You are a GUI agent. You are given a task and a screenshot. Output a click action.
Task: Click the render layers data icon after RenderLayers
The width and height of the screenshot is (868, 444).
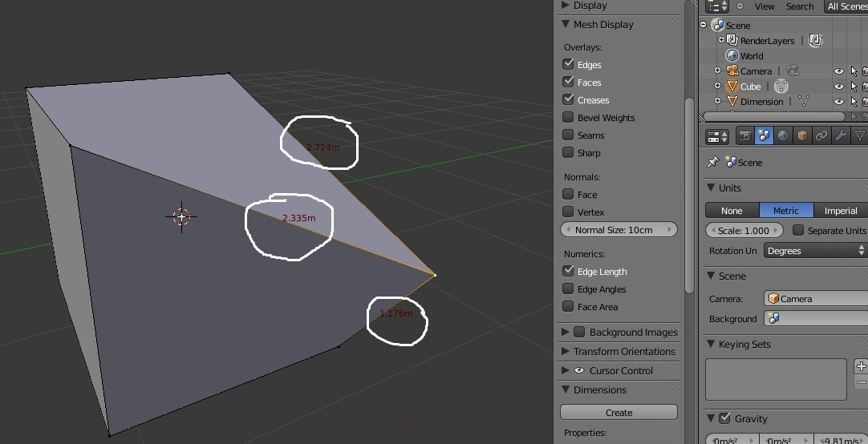point(815,40)
